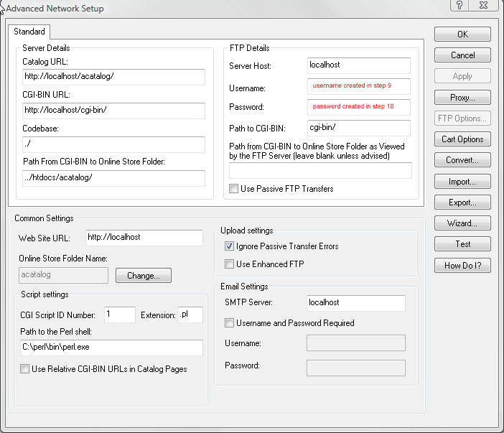Click the Cancel button
504x433 pixels.
coord(462,55)
